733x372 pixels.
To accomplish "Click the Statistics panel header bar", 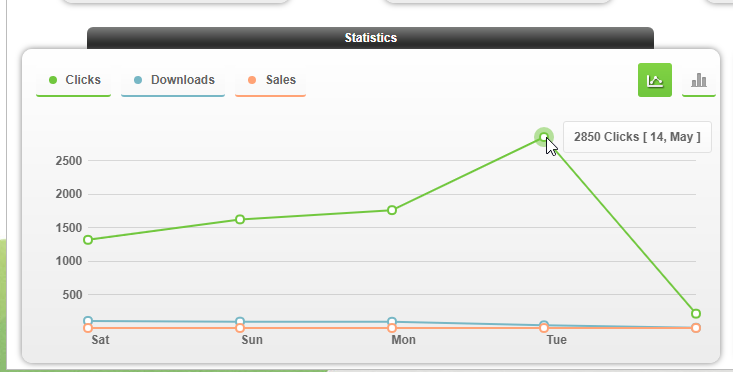I will tap(370, 38).
